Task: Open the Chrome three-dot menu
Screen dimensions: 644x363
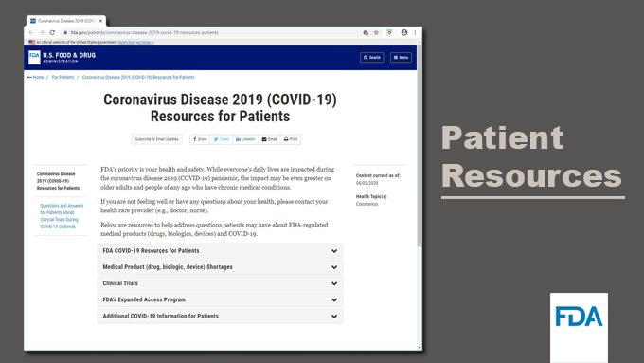Action: pos(415,32)
